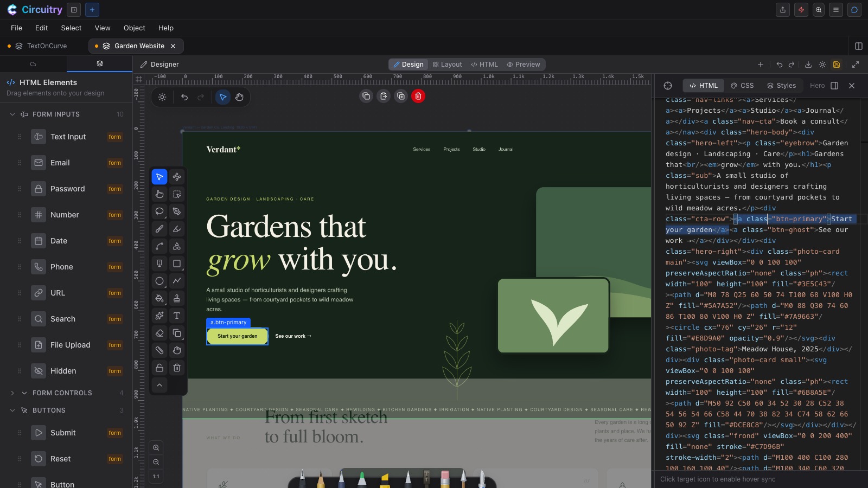
Task: Switch to the Layout mode tab
Action: pos(448,65)
